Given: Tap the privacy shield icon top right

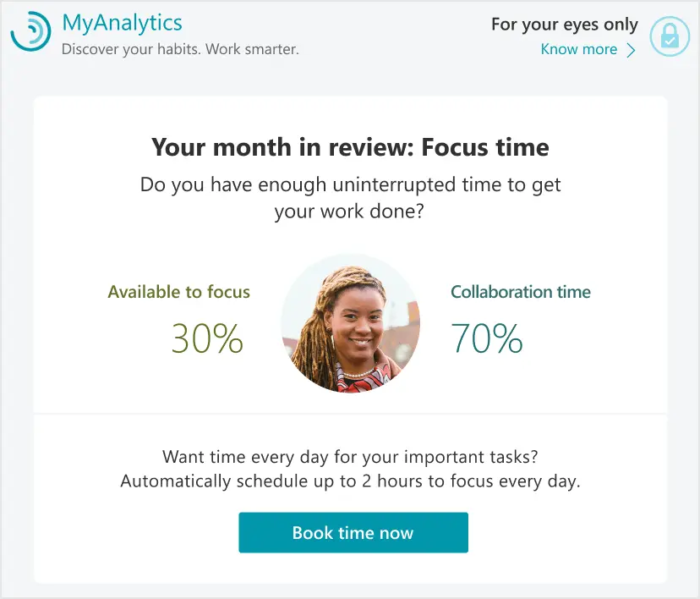Looking at the screenshot, I should click(669, 36).
